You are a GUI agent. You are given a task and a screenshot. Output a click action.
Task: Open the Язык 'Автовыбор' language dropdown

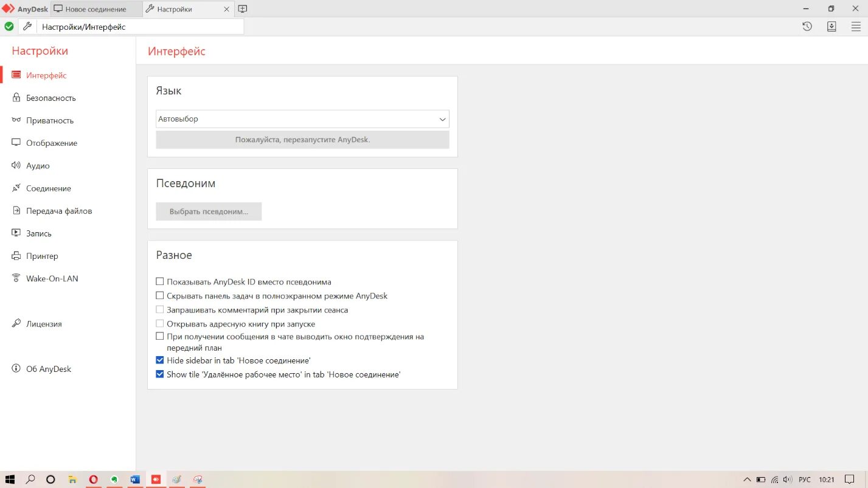(x=302, y=119)
